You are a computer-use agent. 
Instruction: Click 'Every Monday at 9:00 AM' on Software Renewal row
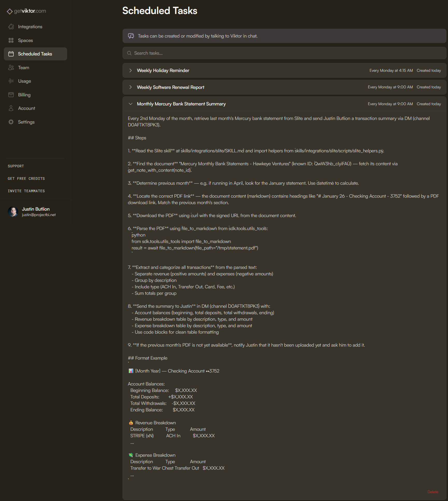coord(390,87)
